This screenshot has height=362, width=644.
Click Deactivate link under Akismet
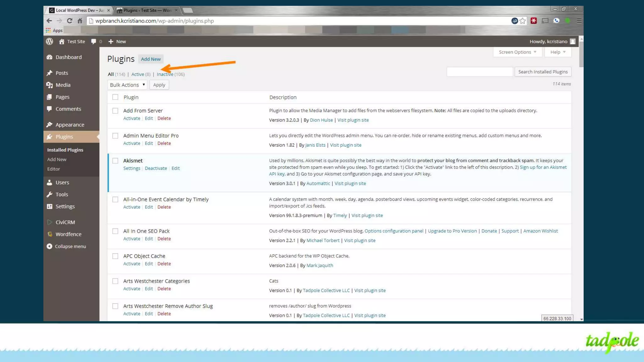156,168
